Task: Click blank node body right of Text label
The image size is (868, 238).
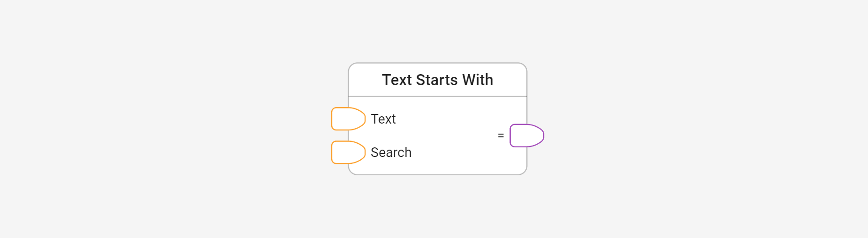Action: [448, 119]
